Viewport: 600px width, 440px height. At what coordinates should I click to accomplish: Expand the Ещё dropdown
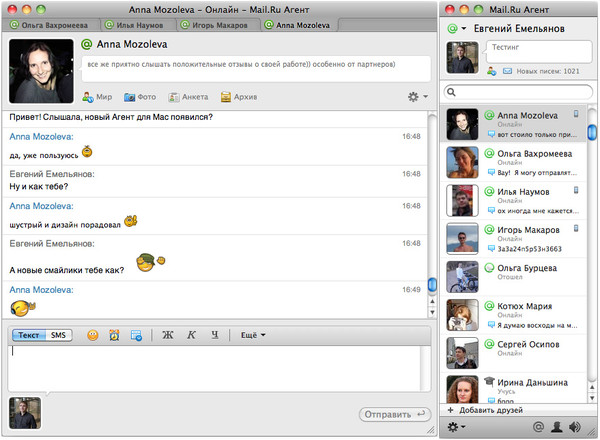pyautogui.click(x=253, y=335)
